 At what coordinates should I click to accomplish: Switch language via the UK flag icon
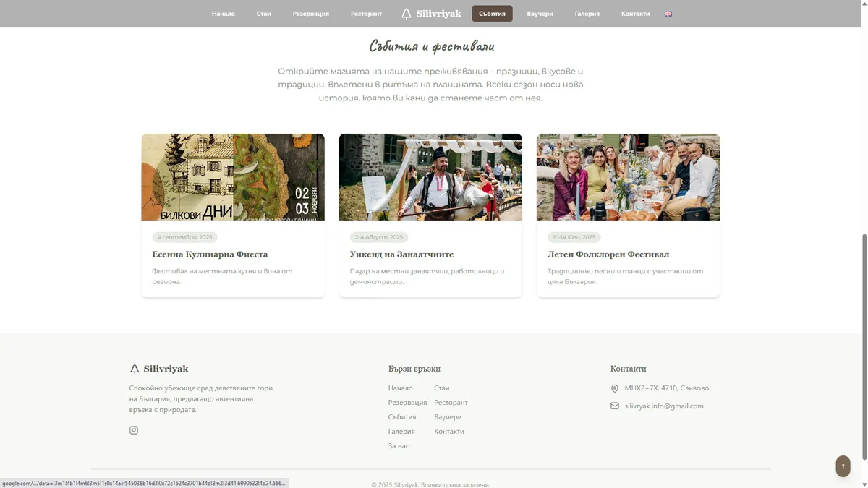point(667,13)
